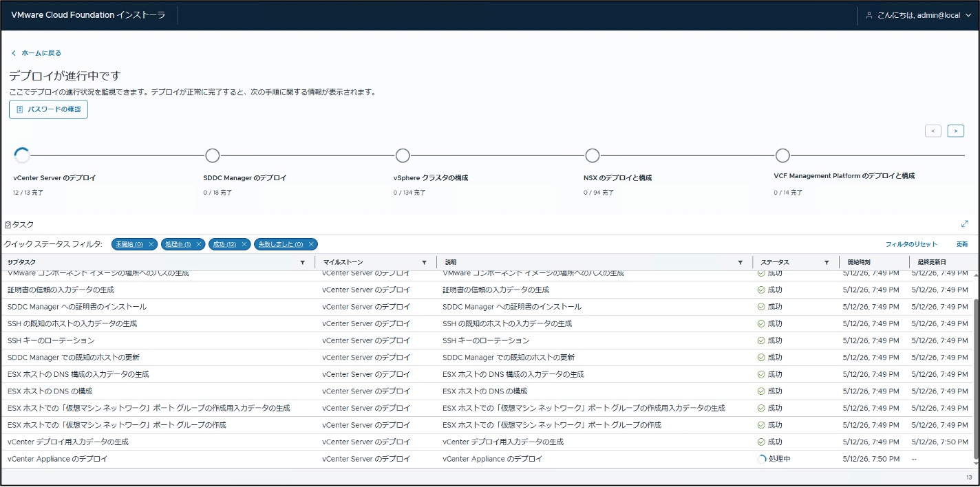Screen dimensions: 980x487
Task: Click the task table vertical scrollbar
Action: click(977, 380)
